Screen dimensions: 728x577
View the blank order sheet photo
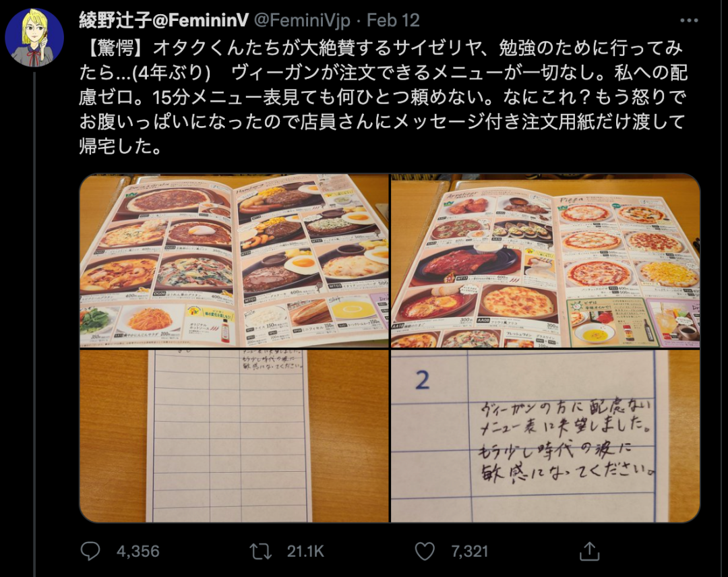[234, 436]
